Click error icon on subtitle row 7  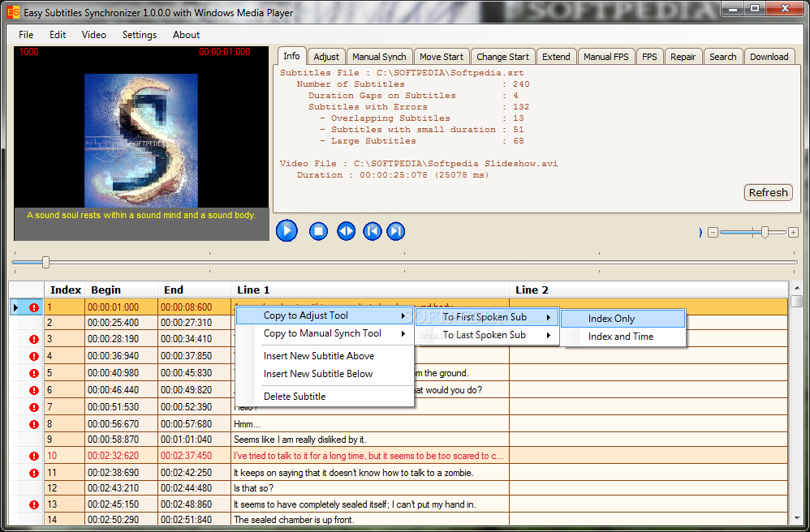34,407
